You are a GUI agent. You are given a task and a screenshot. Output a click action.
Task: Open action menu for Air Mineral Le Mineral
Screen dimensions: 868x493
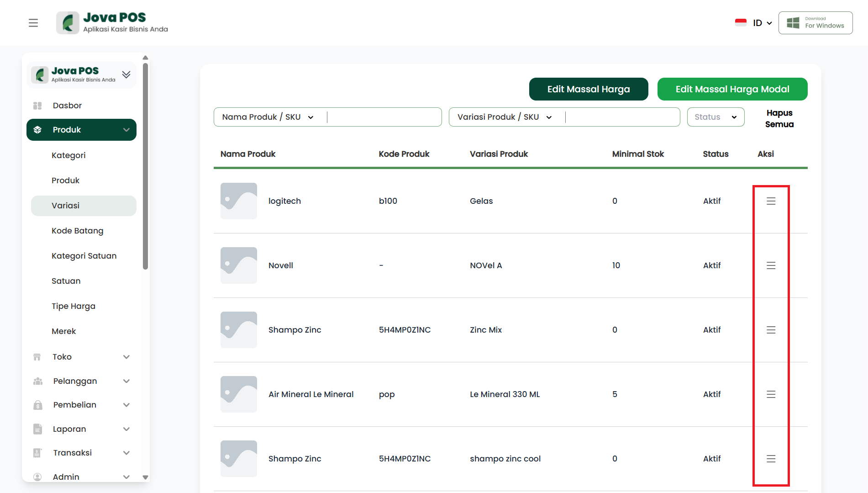[771, 394]
